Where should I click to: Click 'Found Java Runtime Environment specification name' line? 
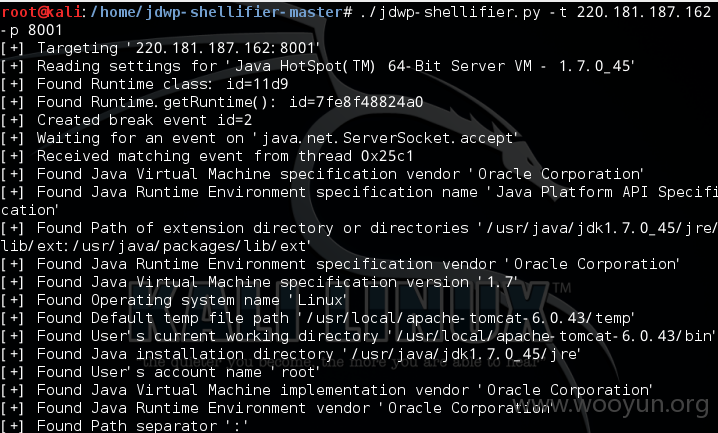pos(359,192)
